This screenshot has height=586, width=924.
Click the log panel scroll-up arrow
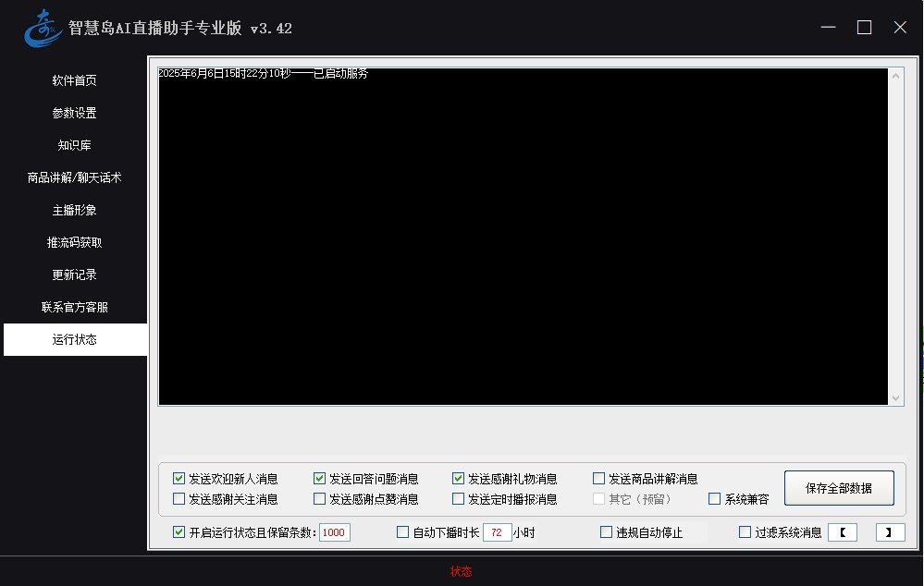[895, 76]
